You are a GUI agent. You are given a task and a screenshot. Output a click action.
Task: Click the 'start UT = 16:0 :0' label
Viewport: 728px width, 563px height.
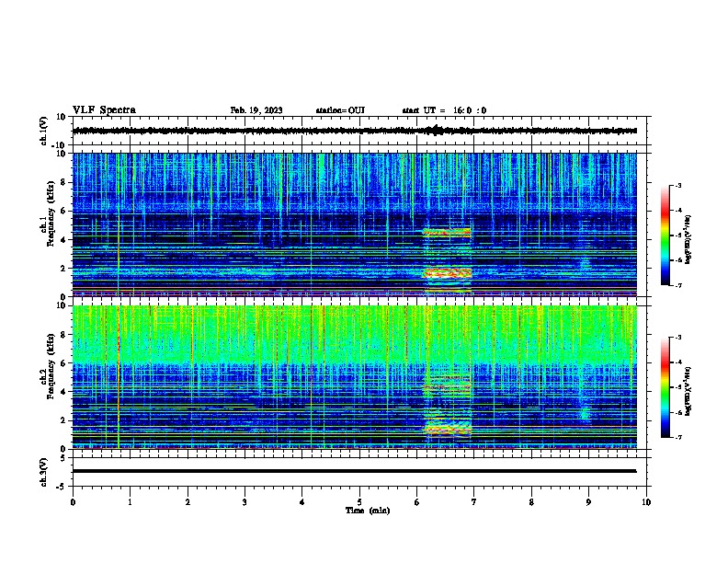[x=444, y=110]
